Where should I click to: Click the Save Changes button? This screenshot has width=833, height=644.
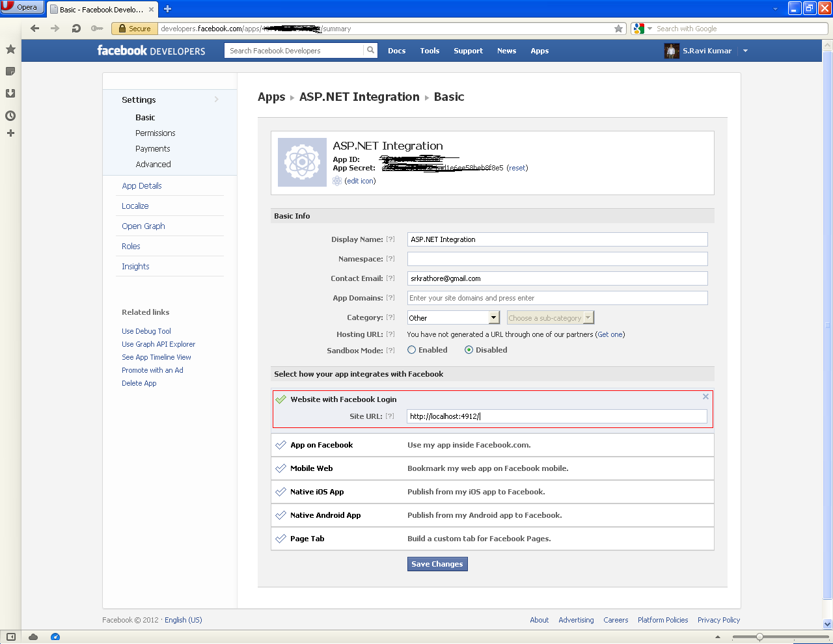coord(437,563)
